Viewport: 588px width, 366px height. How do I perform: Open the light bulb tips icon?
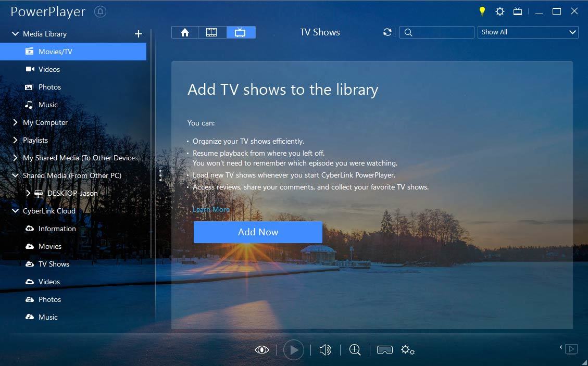click(482, 11)
